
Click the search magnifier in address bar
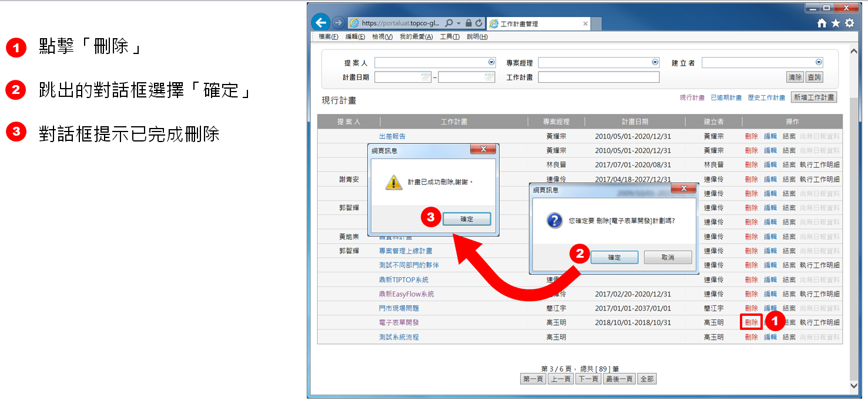point(449,23)
